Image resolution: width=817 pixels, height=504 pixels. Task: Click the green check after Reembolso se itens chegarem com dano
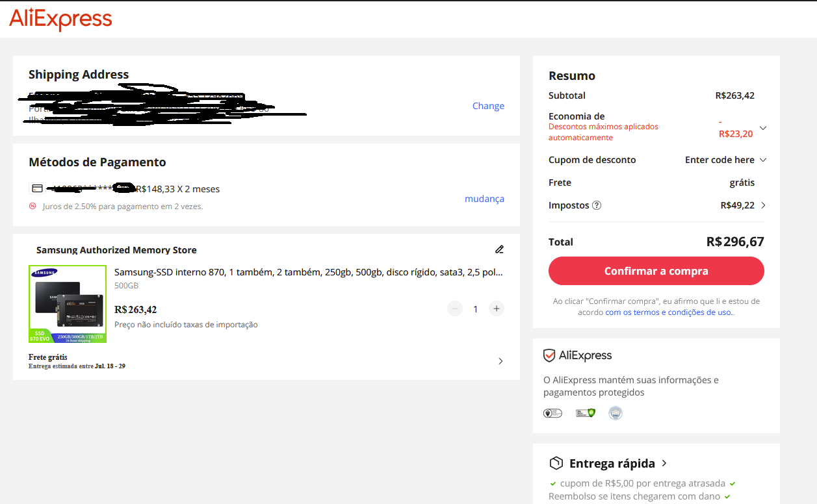pyautogui.click(x=727, y=496)
